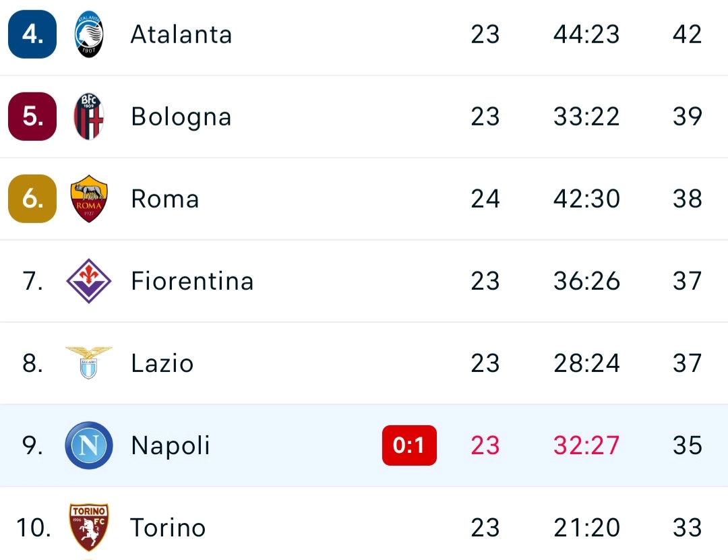Click the Bologna BFC 1909 badge
Screen dimensions: 728x560
(x=88, y=117)
